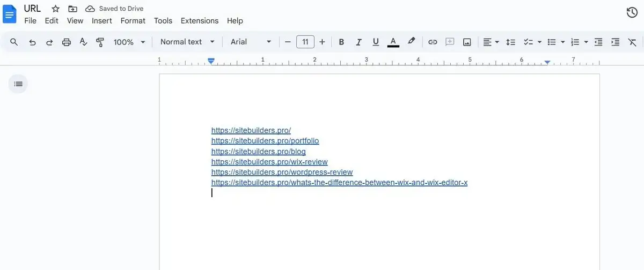
Task: Toggle italic formatting
Action: [358, 42]
